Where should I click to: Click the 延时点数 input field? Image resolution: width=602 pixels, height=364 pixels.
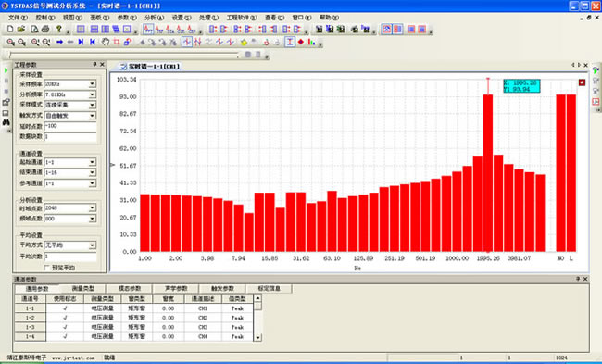tap(70, 126)
